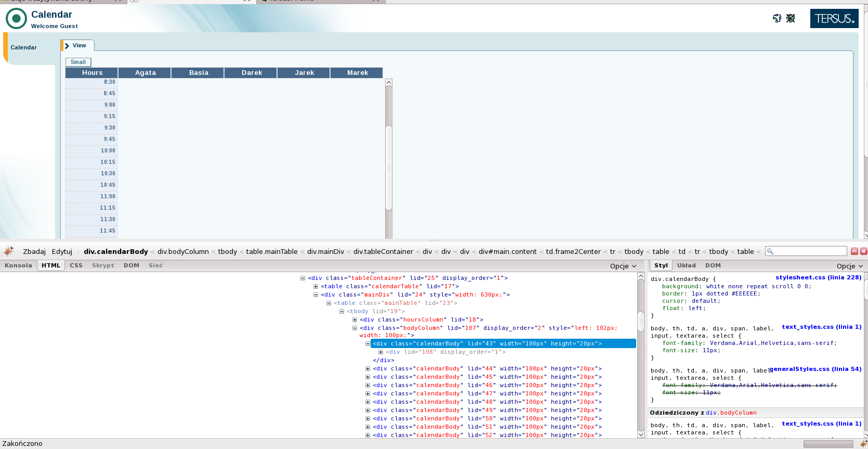Open the first text_styles.css (linia 1) link
868x449 pixels.
(821, 327)
